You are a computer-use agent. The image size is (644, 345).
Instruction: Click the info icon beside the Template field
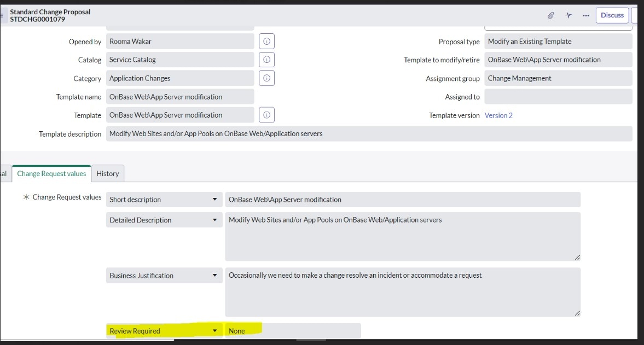[266, 115]
